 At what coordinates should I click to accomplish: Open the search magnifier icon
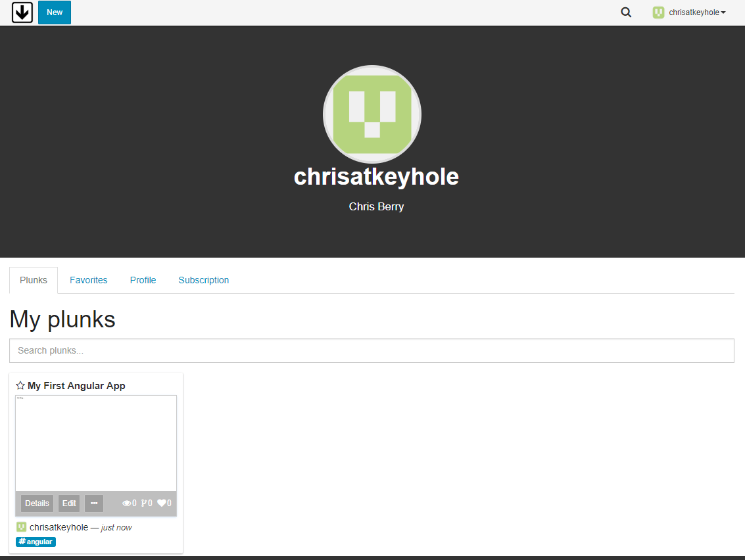tap(626, 12)
